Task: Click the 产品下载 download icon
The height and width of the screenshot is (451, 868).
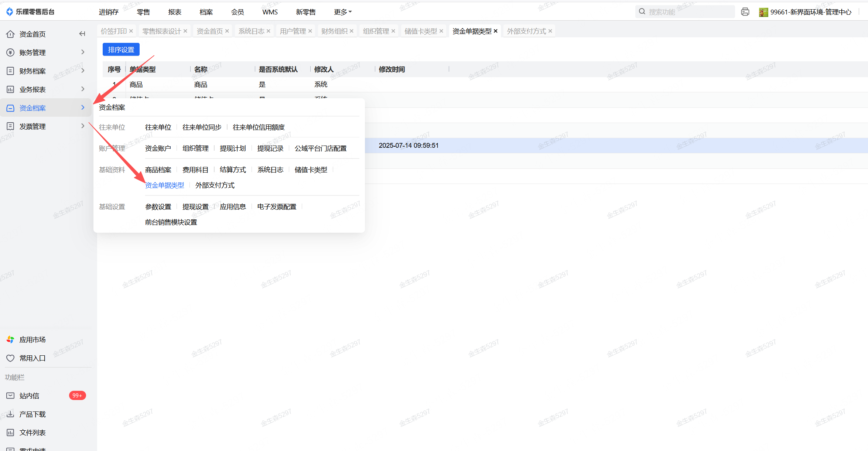Action: coord(10,414)
